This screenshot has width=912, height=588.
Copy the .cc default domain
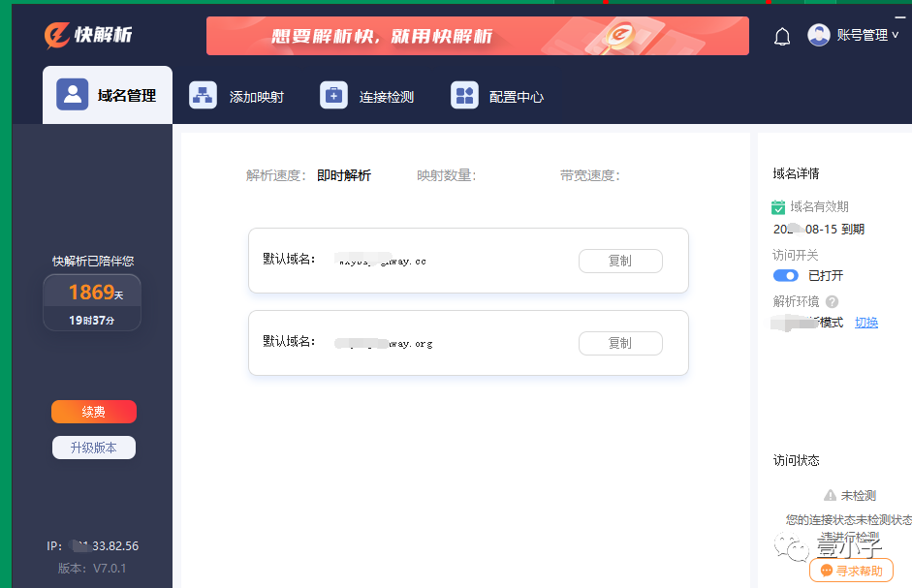pos(620,261)
